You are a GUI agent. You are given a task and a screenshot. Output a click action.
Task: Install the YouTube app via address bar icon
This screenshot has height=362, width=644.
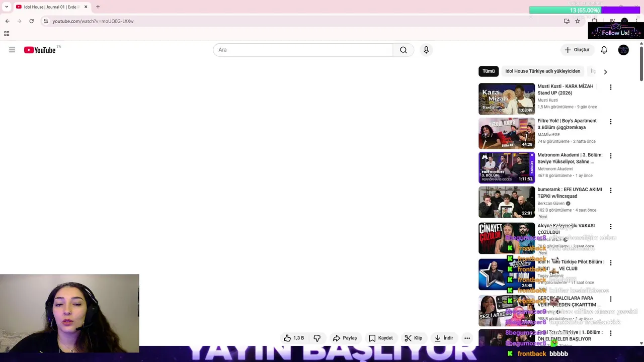pos(567,21)
